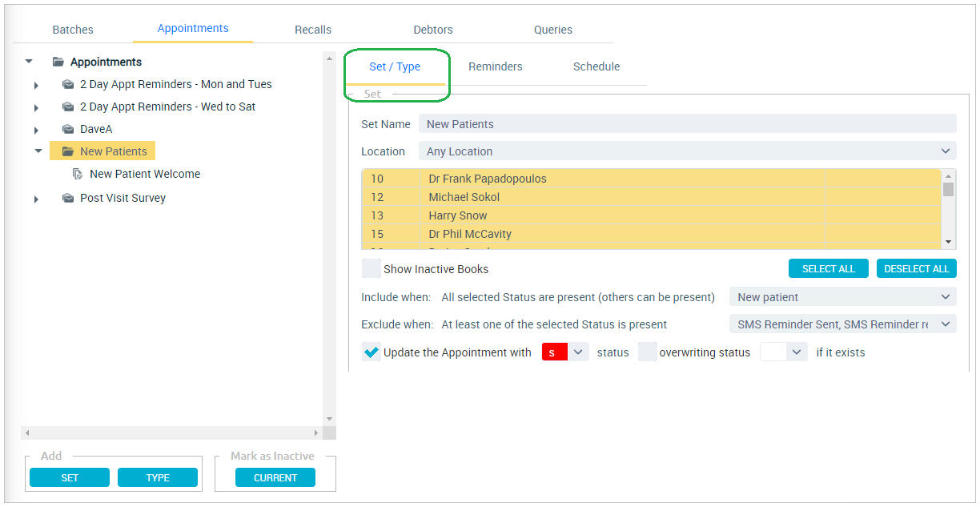Open the overwriting status empty dropdown
The height and width of the screenshot is (507, 980).
(x=783, y=352)
